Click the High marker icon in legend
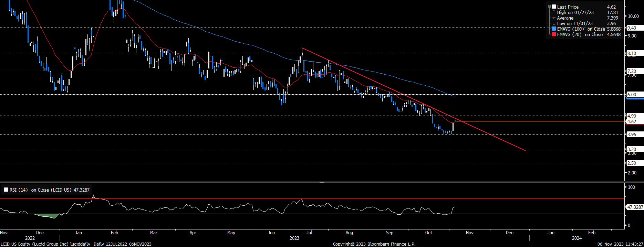Viewport: 644px width, 247px height. (x=554, y=12)
